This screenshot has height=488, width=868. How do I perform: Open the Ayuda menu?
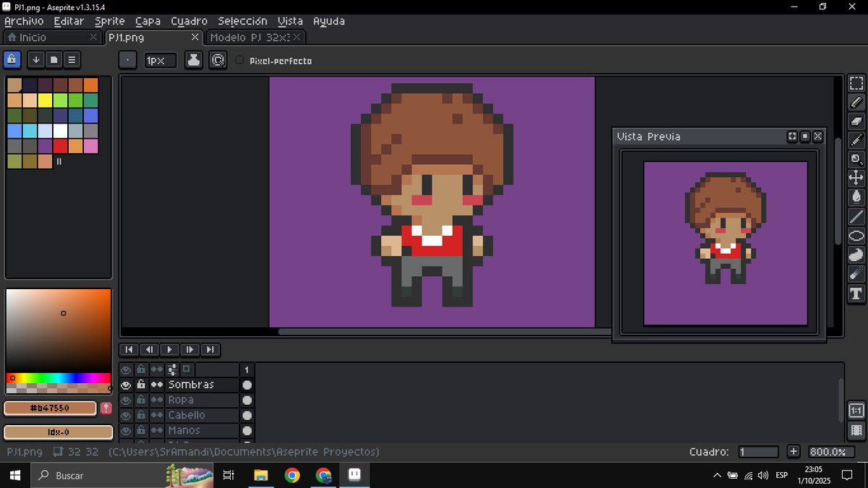[x=329, y=21]
